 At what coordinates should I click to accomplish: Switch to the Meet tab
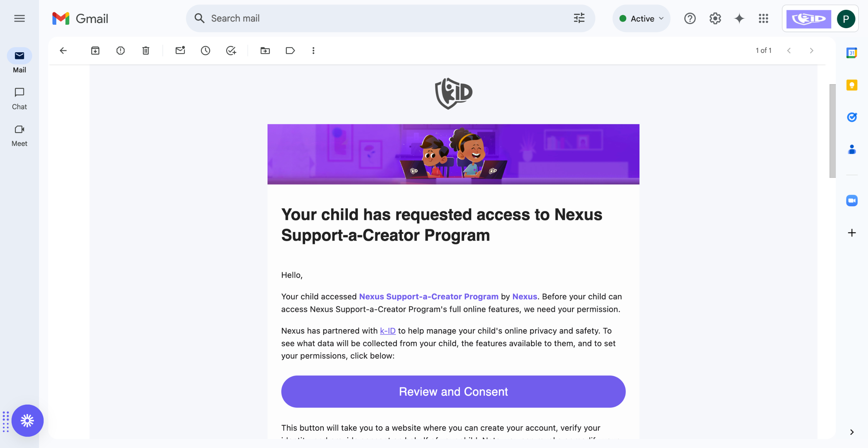coord(19,135)
